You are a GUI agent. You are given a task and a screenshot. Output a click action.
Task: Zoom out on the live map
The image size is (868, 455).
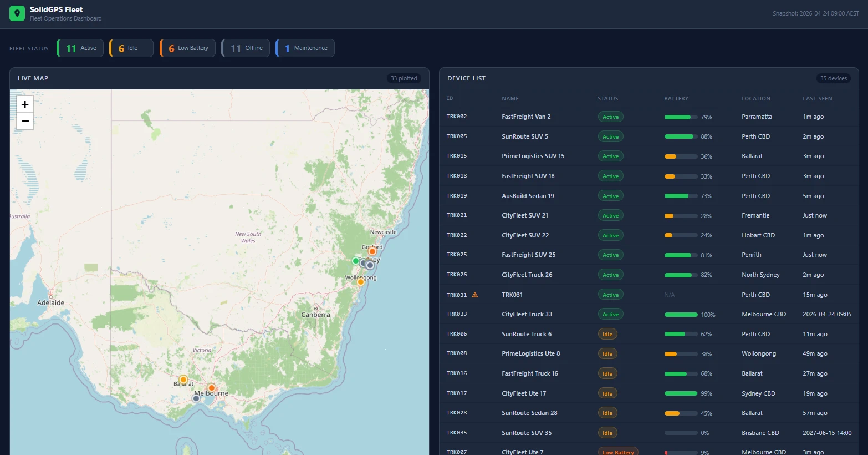click(25, 121)
